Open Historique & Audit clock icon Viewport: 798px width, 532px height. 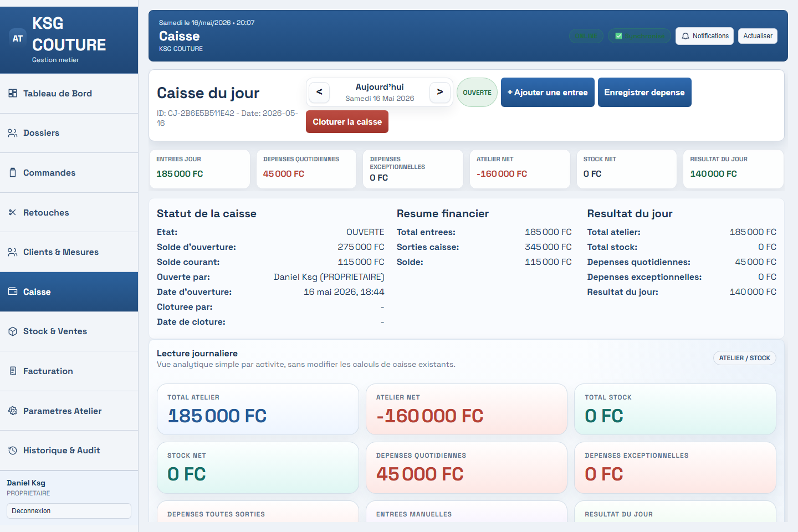pos(13,451)
